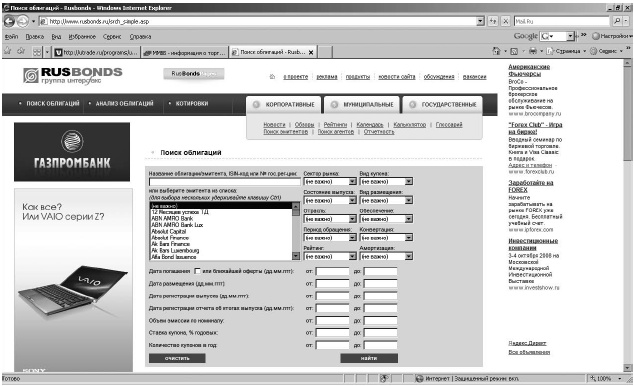Click the bond name search input field
634x386 pixels.
coord(224,182)
